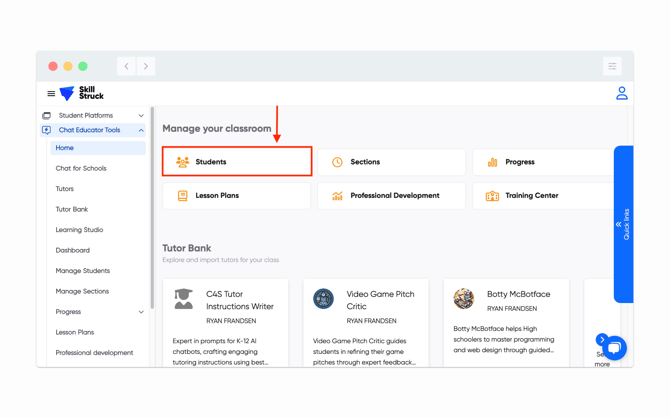Open Chat for Schools sidebar item
The width and height of the screenshot is (670, 418).
tap(81, 168)
